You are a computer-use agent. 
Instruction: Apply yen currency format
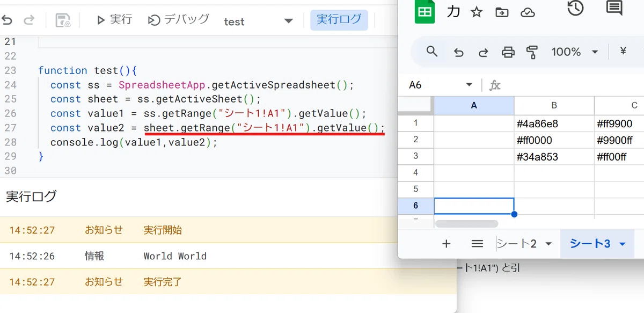623,51
